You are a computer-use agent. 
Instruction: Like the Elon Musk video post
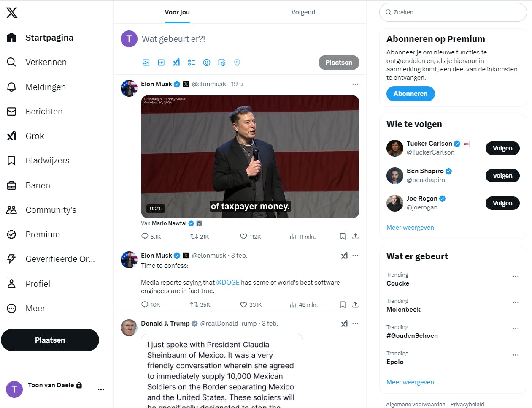pos(243,237)
